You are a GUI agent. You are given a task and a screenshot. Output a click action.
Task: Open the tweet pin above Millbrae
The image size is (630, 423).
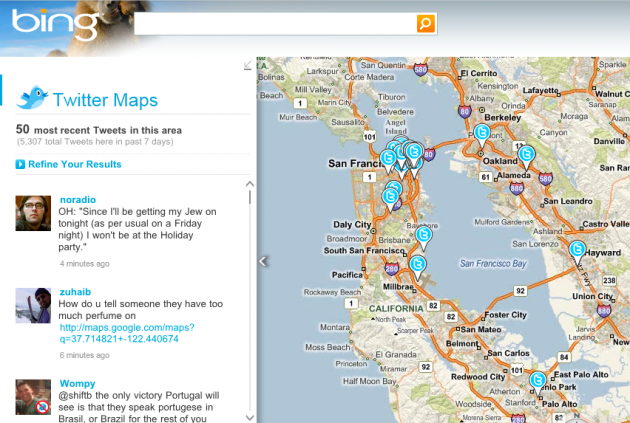pos(420,264)
